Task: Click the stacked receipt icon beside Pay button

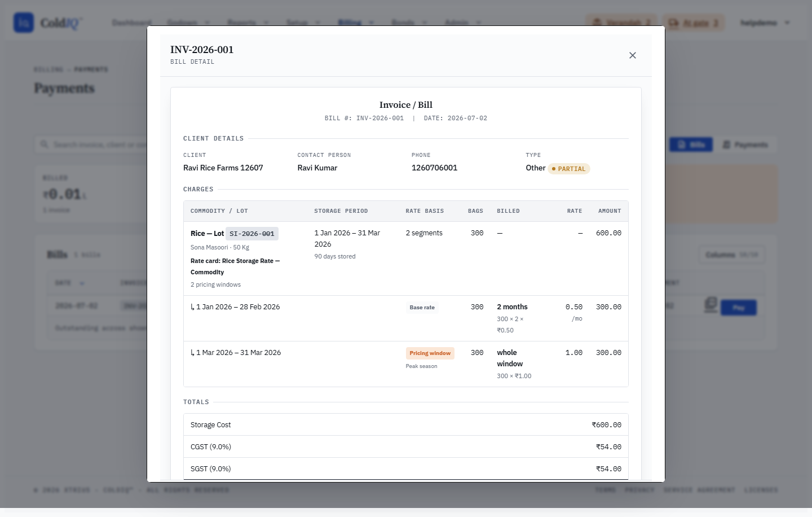Action: [x=711, y=305]
